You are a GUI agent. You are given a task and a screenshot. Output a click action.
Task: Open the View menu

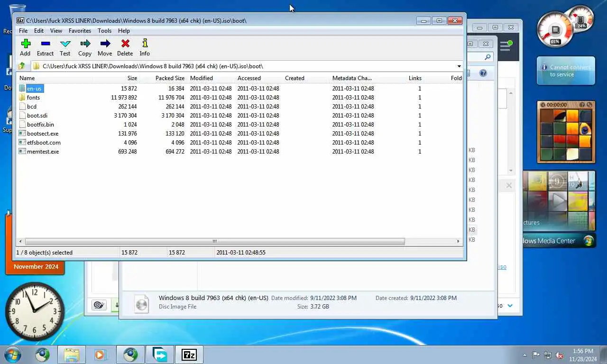pyautogui.click(x=56, y=31)
